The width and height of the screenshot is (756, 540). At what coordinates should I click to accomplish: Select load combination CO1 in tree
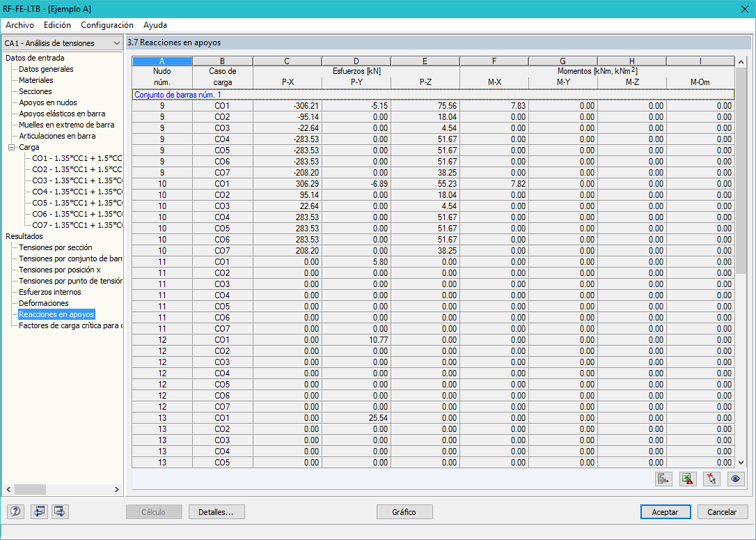tap(77, 158)
